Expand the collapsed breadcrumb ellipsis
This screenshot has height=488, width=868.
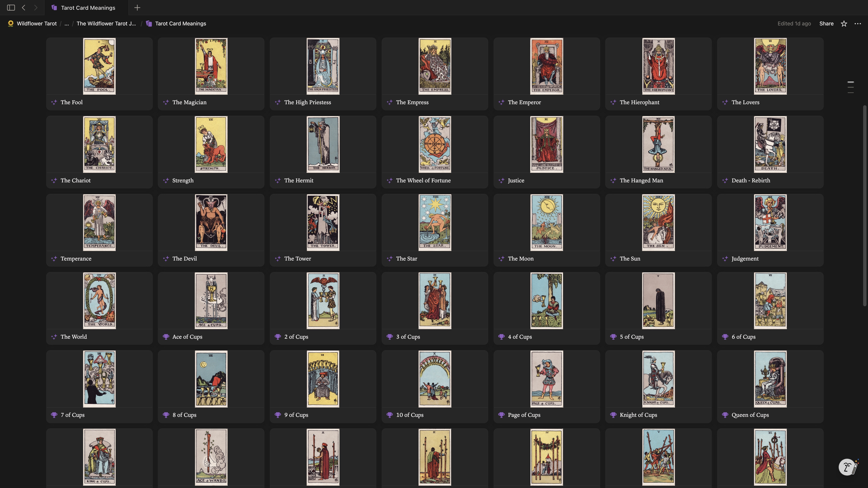coord(67,24)
